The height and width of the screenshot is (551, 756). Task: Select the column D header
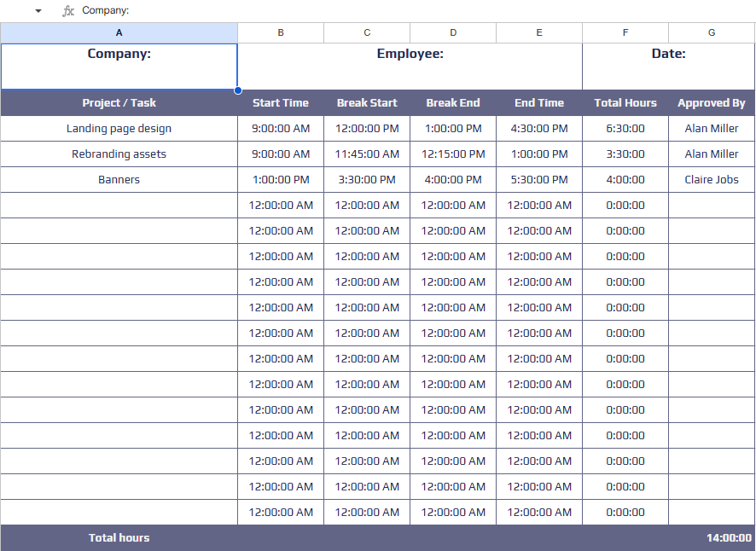click(x=453, y=32)
